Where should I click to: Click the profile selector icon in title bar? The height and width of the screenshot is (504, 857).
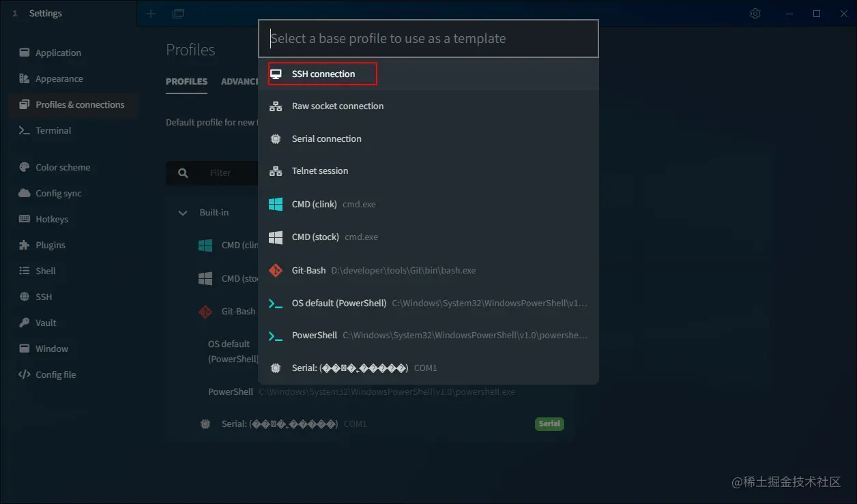[178, 14]
